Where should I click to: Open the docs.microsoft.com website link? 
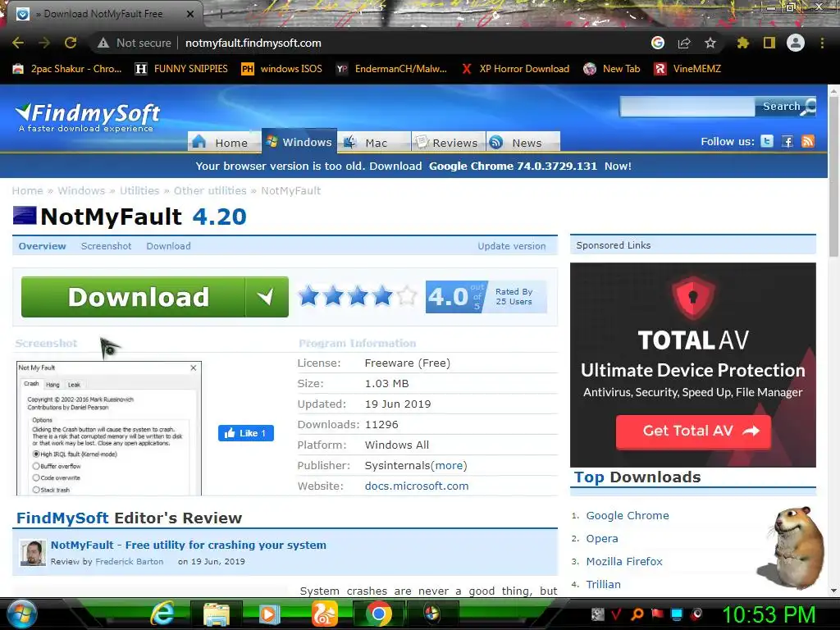(x=417, y=486)
